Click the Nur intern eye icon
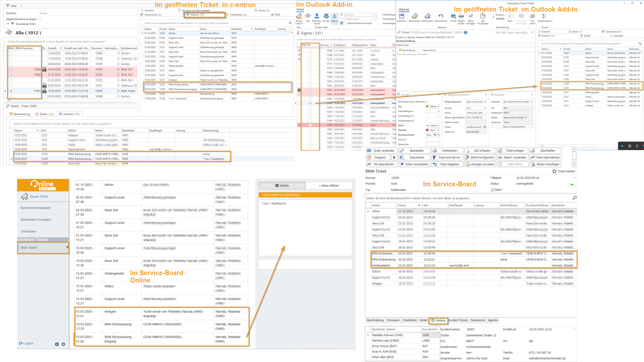The height and width of the screenshot is (362, 644). (533, 16)
